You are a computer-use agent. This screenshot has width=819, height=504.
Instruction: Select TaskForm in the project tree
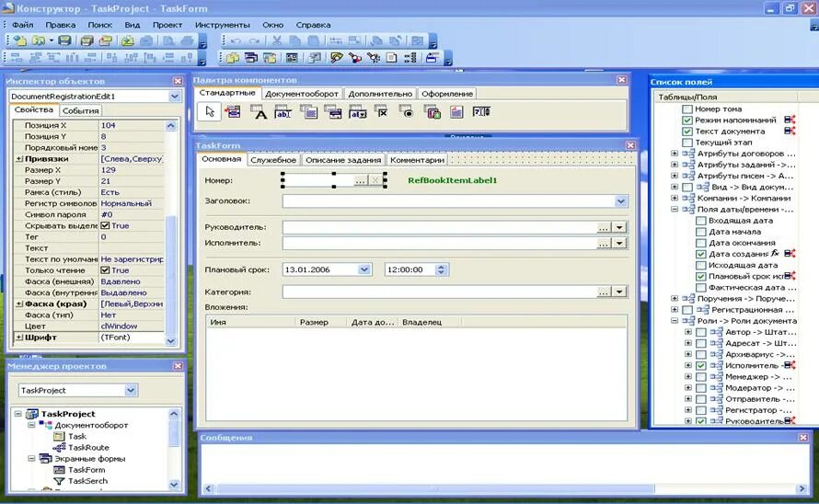pos(87,470)
